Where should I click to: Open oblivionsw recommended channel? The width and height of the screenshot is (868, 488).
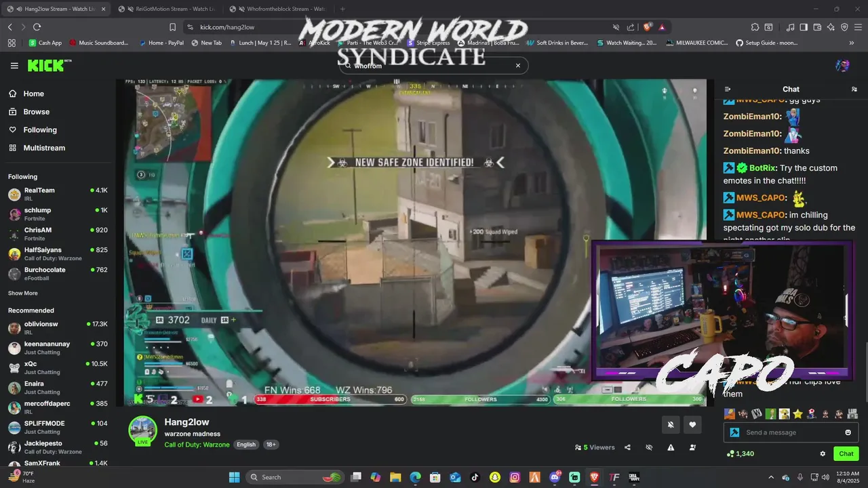pyautogui.click(x=58, y=328)
